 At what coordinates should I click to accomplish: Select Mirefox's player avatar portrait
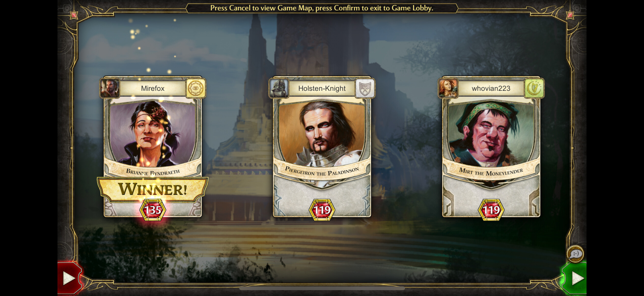click(110, 88)
